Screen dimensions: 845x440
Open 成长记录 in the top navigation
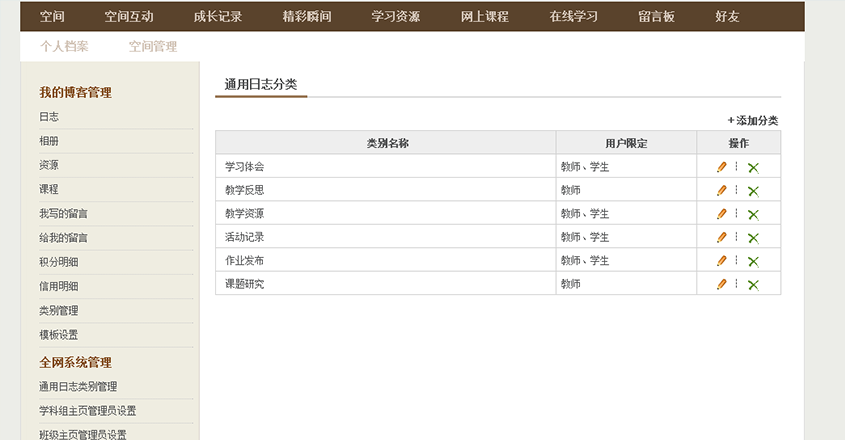pyautogui.click(x=218, y=17)
